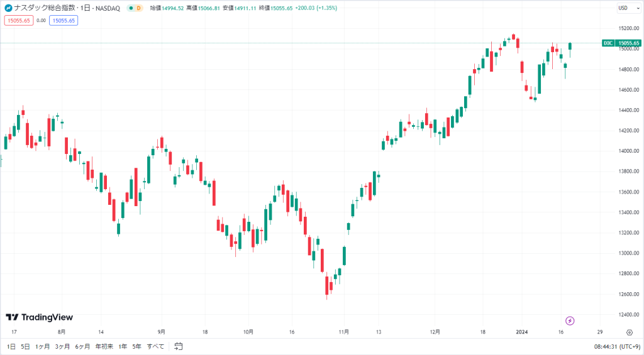The width and height of the screenshot is (644, 355).
Task: Switch to 1ヶ月 range
Action: [42, 346]
